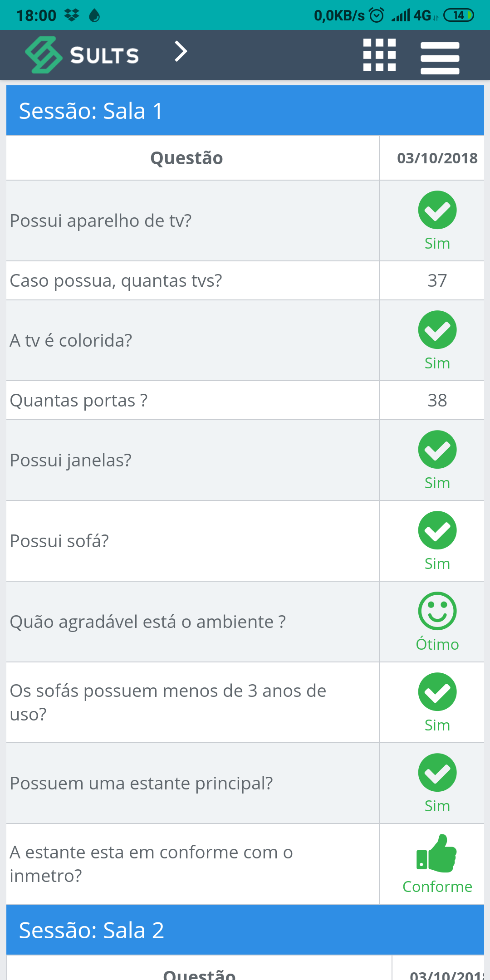Tap the check icon for 'Possui sofá?'
Screen dimensions: 490x980
(437, 530)
